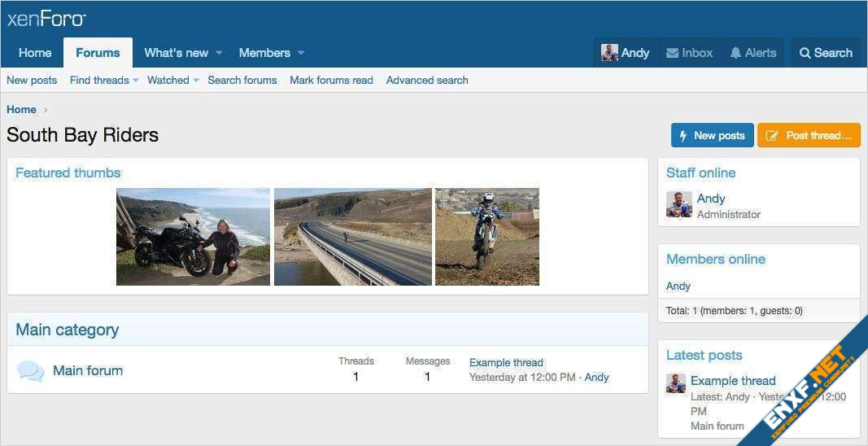Click Mark forums read link
Image resolution: width=868 pixels, height=446 pixels.
click(x=331, y=81)
